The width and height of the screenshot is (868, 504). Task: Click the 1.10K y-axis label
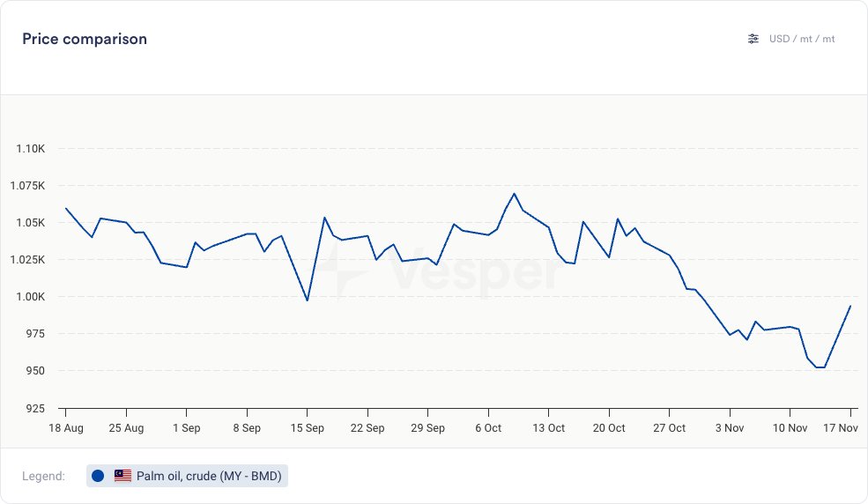[x=31, y=148]
